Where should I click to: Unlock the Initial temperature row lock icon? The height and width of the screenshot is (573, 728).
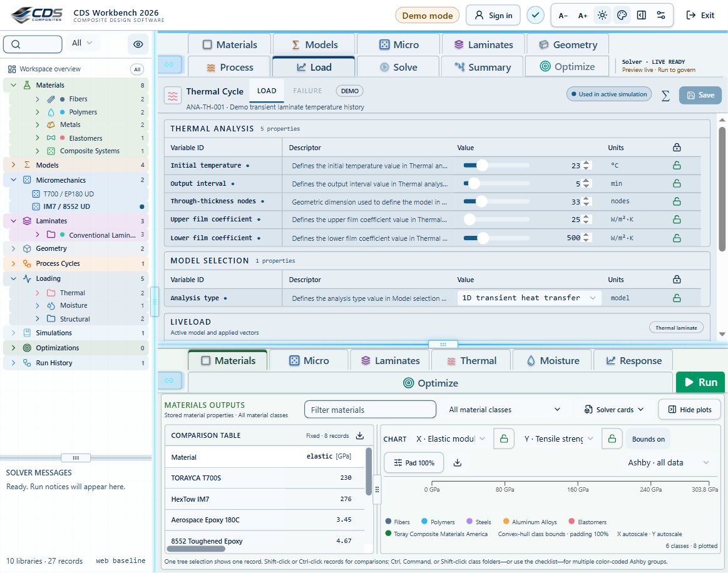coord(677,165)
